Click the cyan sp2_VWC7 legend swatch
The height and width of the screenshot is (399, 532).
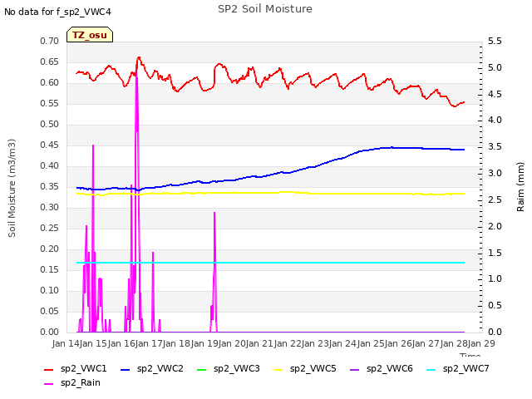click(431, 369)
